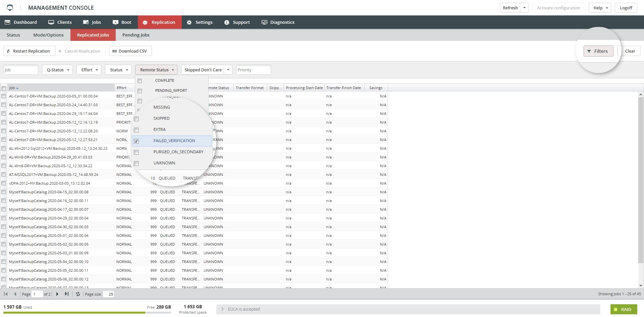Sort by the Transfer Format column
The width and height of the screenshot is (644, 317).
point(250,88)
